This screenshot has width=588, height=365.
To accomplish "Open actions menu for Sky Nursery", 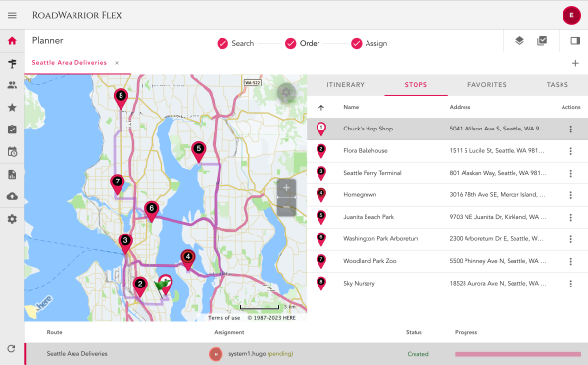I will click(570, 284).
